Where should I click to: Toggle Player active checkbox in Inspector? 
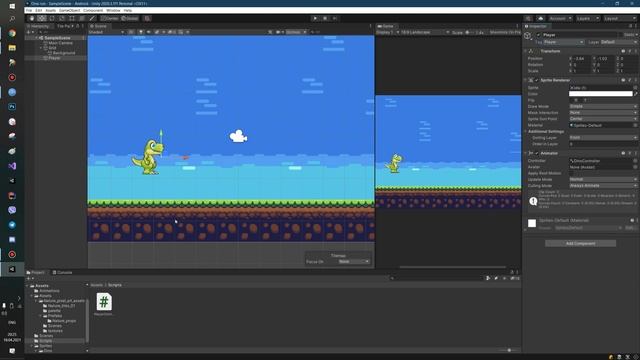tap(538, 35)
